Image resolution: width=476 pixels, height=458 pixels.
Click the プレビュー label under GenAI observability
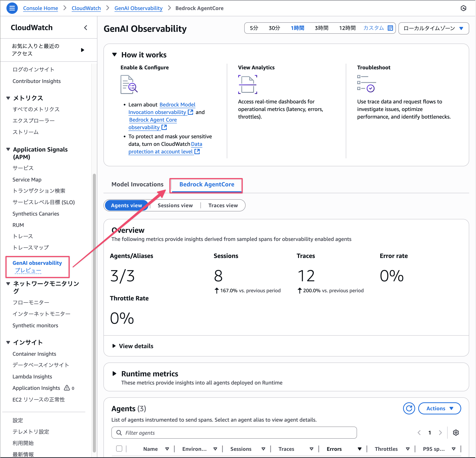[28, 270]
